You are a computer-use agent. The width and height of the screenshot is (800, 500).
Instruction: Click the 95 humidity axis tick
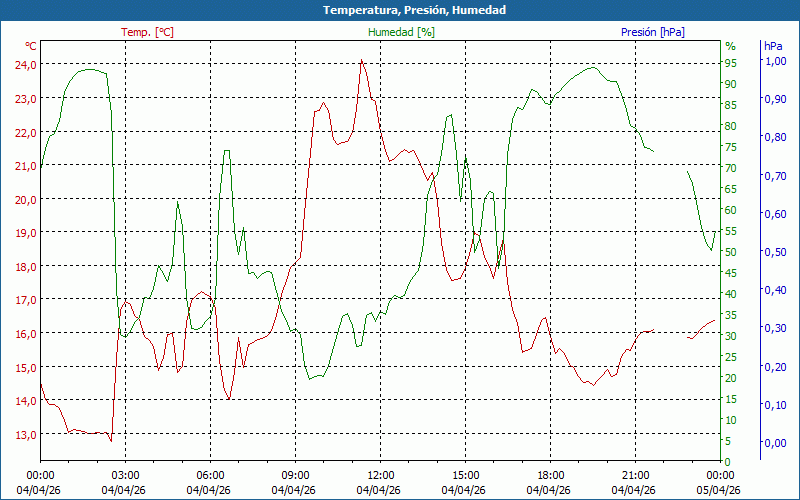[731, 63]
